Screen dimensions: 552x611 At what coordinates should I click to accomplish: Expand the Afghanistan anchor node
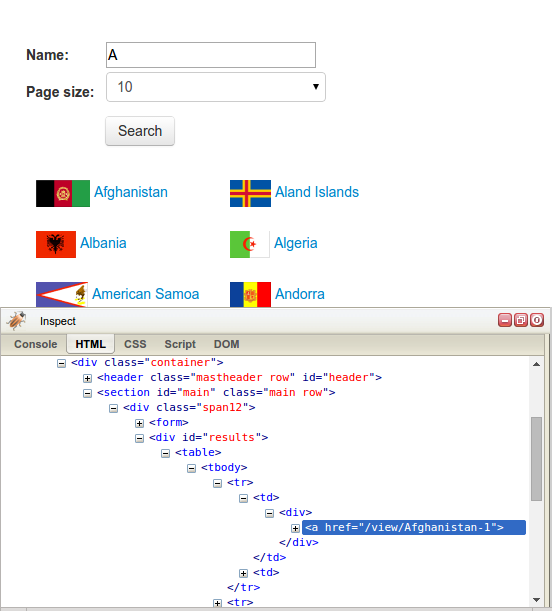(295, 528)
